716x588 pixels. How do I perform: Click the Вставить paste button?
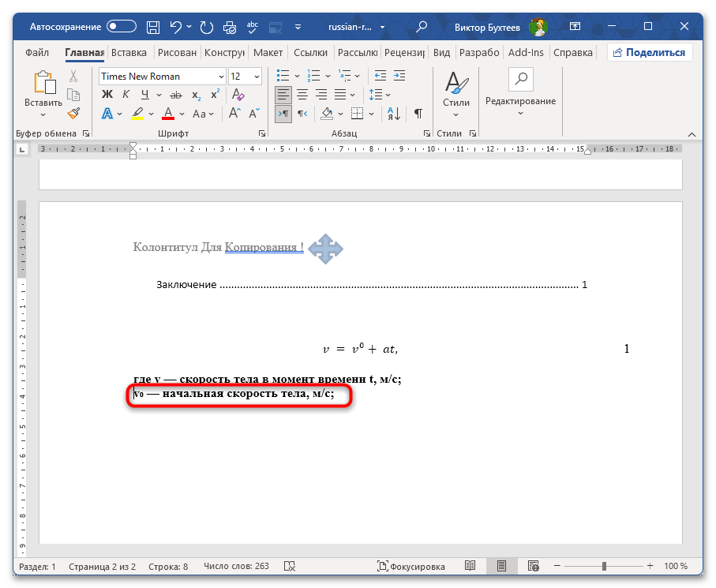point(43,95)
